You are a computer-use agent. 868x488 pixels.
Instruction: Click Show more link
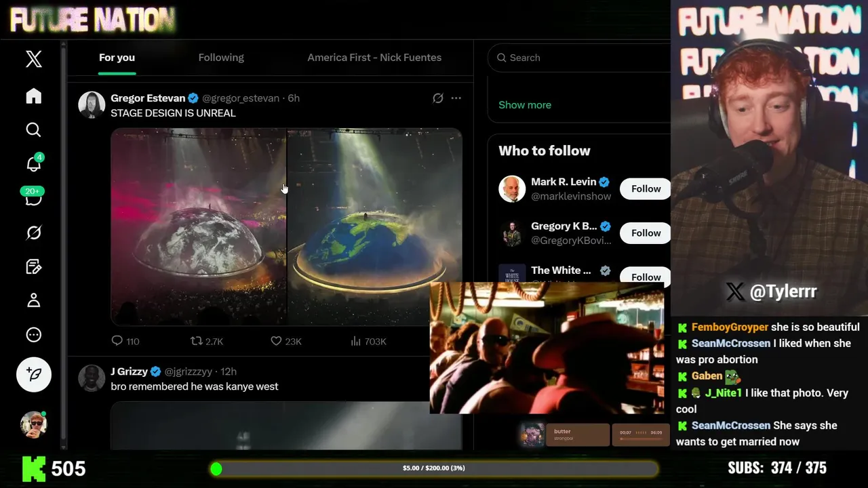tap(525, 105)
